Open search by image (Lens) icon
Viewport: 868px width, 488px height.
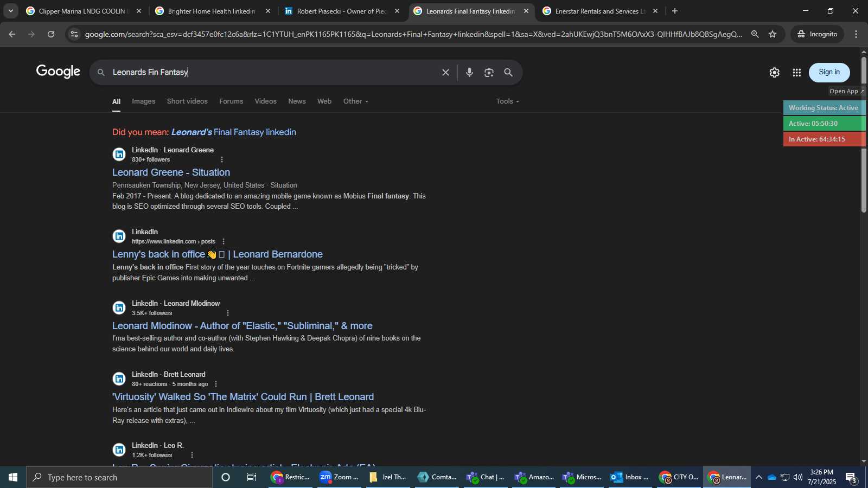(489, 72)
